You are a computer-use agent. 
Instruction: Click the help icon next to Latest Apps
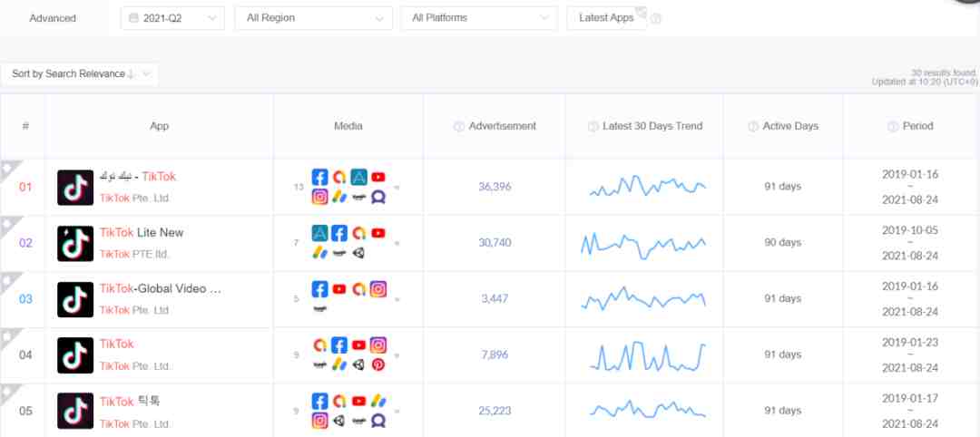click(656, 19)
